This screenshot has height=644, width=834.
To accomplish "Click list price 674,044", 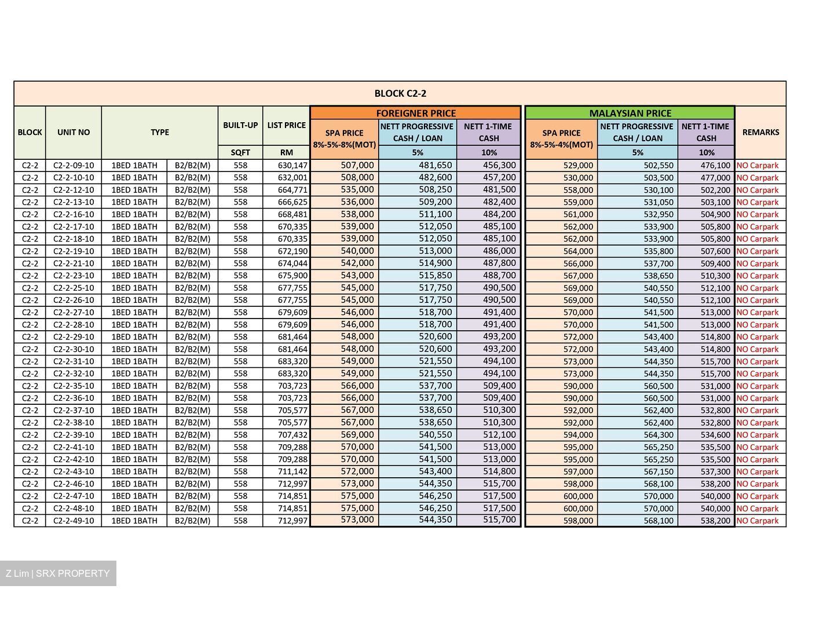I will 292,264.
